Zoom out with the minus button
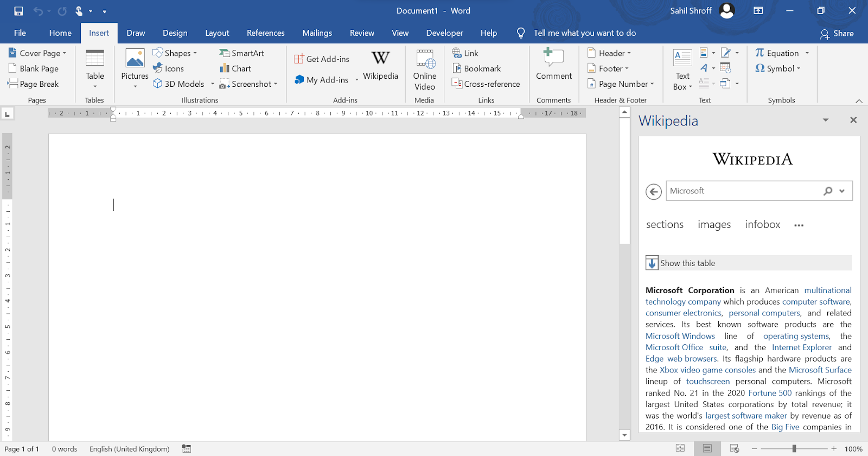This screenshot has width=868, height=456. 754,449
